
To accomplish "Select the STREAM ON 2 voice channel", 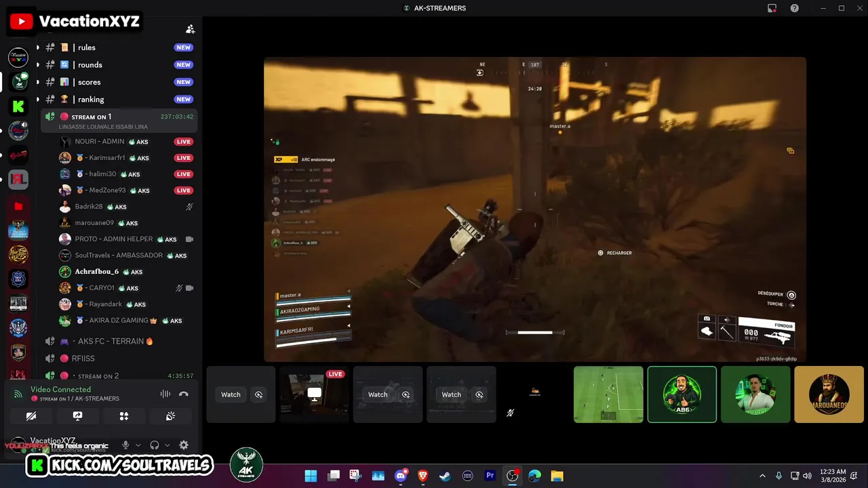I will pyautogui.click(x=119, y=375).
